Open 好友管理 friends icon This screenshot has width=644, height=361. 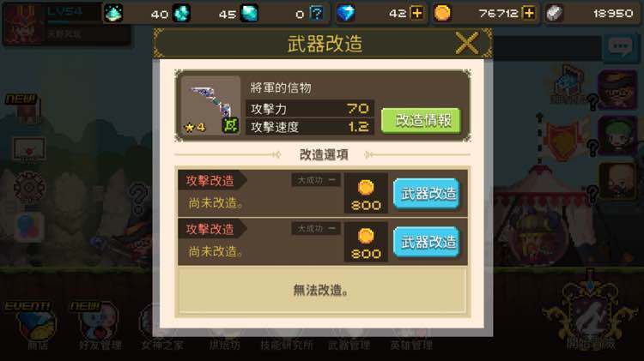tap(100, 328)
